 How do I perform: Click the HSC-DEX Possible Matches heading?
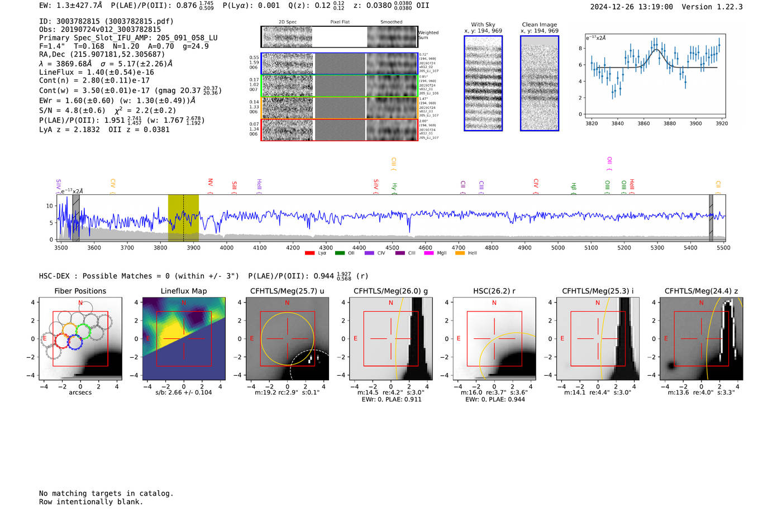139,276
